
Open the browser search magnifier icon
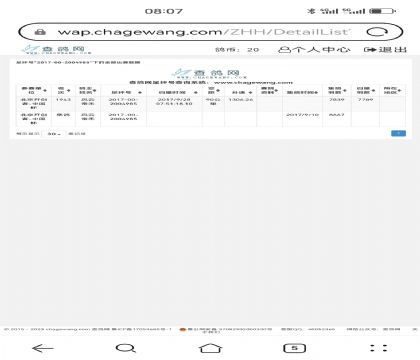pos(126,348)
